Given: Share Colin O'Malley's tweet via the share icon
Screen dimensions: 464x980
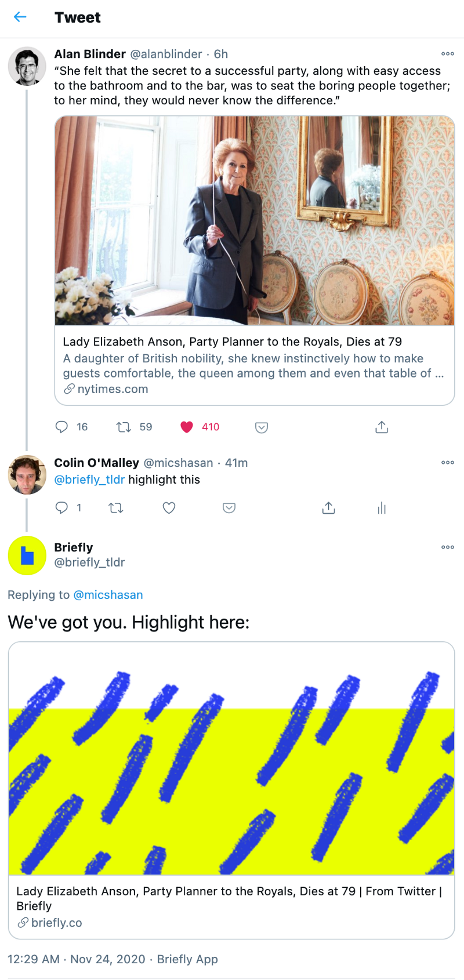Looking at the screenshot, I should point(328,507).
